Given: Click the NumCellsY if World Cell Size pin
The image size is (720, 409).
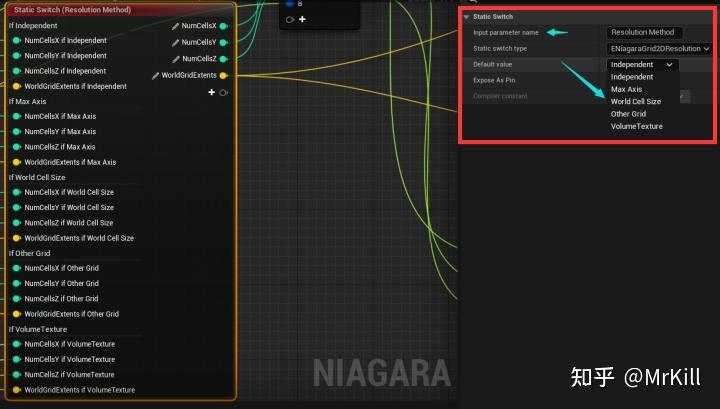Looking at the screenshot, I should pyautogui.click(x=17, y=207).
